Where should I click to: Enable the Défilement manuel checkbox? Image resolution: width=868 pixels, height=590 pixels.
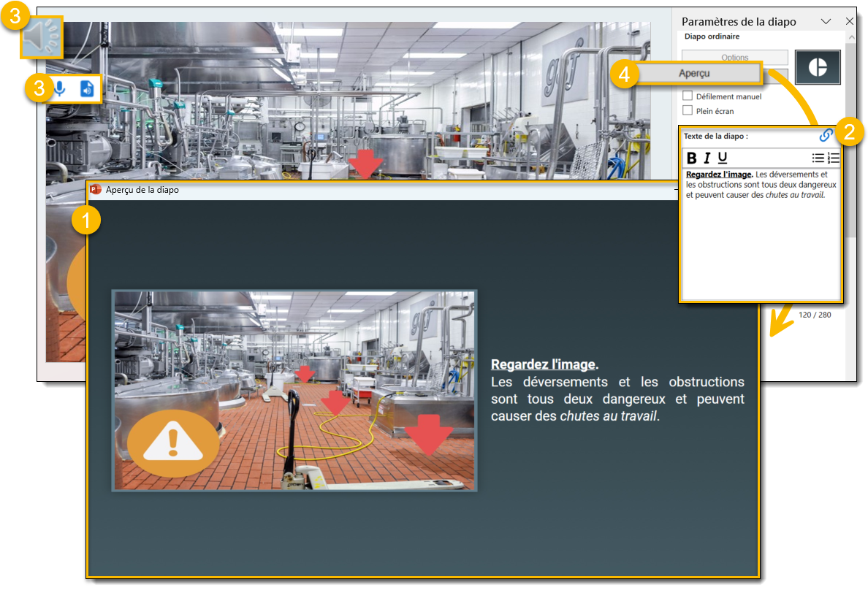[x=687, y=96]
